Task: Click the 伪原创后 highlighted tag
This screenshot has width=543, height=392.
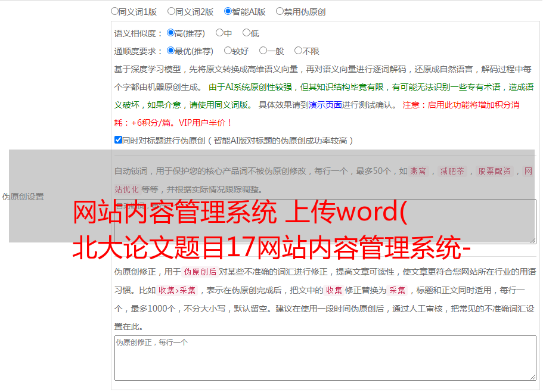Action: point(200,272)
